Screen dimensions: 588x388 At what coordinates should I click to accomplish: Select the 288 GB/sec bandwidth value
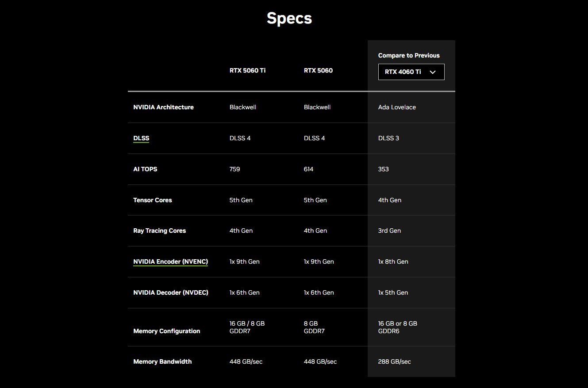click(x=394, y=361)
